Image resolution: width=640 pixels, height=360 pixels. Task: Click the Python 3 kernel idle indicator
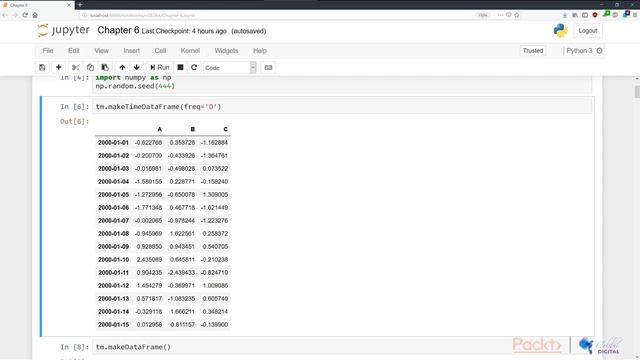[599, 51]
